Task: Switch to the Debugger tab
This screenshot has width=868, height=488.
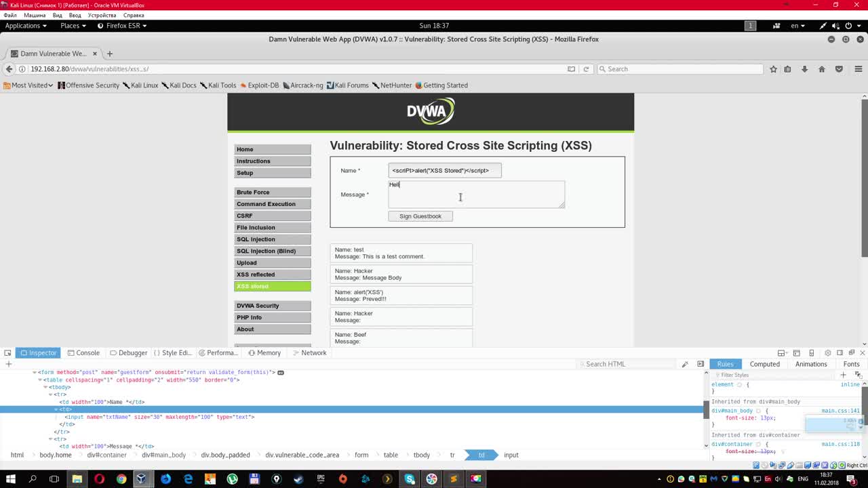Action: [128, 353]
